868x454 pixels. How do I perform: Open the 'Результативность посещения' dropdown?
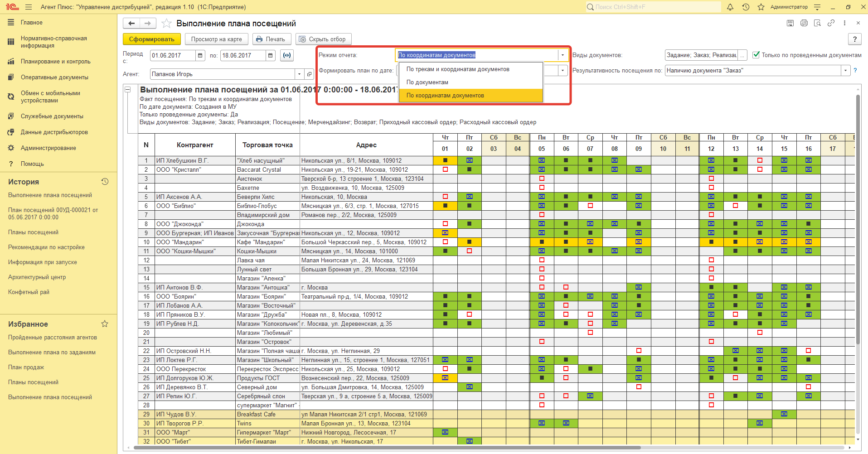coord(845,71)
